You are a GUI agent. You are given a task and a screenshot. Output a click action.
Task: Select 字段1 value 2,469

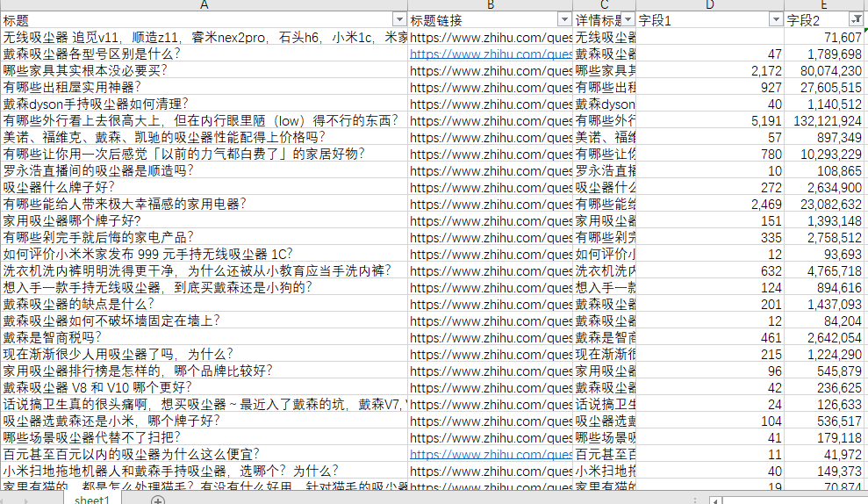(710, 205)
